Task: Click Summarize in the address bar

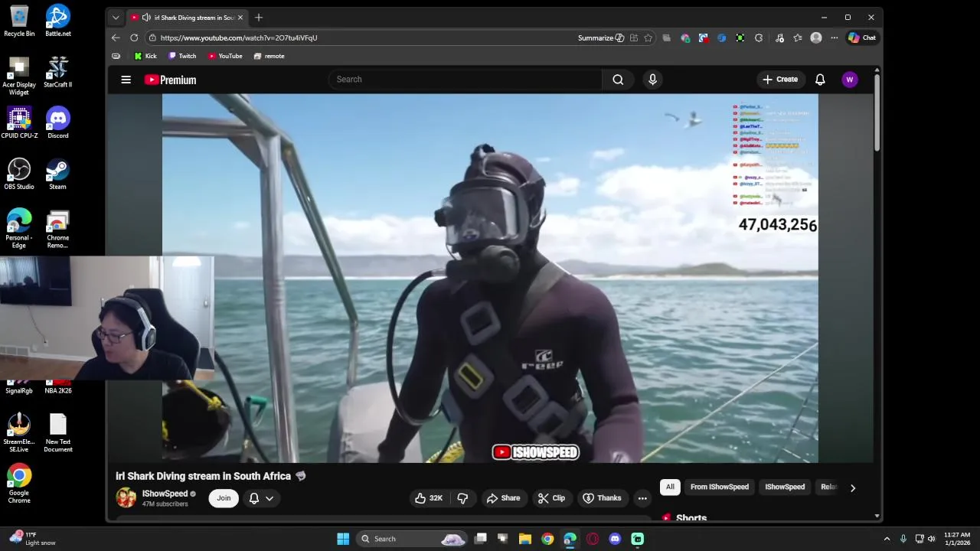Action: pos(601,37)
